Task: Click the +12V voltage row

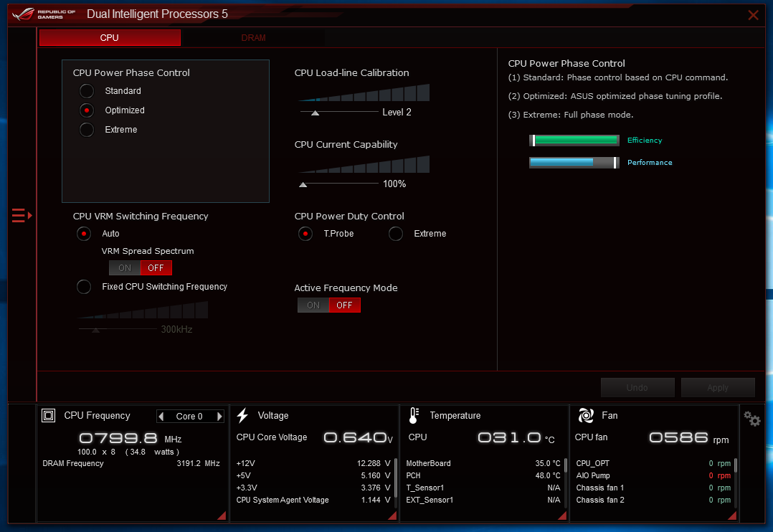Action: tap(313, 463)
